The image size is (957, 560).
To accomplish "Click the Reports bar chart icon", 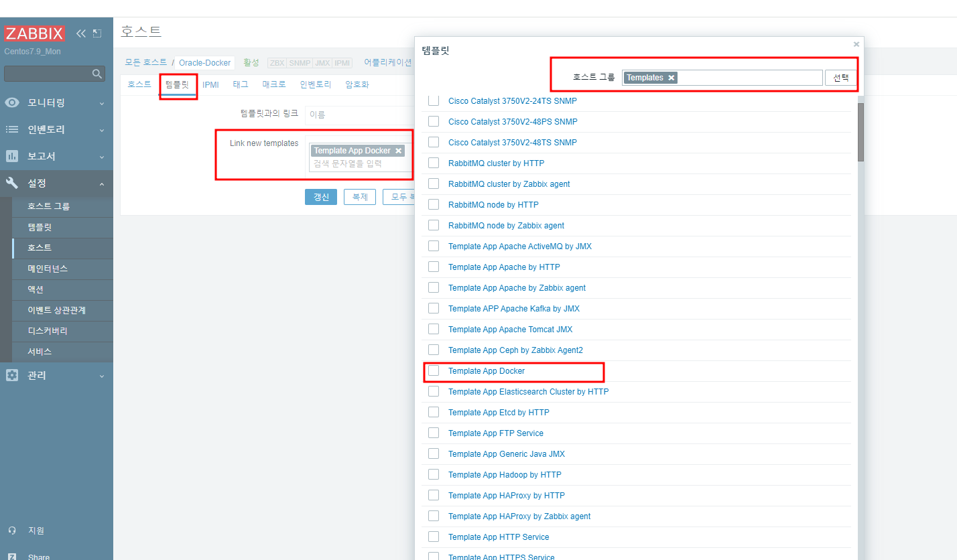I will (12, 156).
